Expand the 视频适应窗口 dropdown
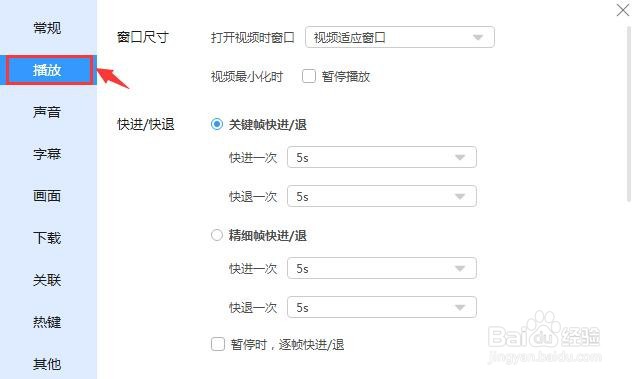This screenshot has width=637, height=379. [x=400, y=37]
